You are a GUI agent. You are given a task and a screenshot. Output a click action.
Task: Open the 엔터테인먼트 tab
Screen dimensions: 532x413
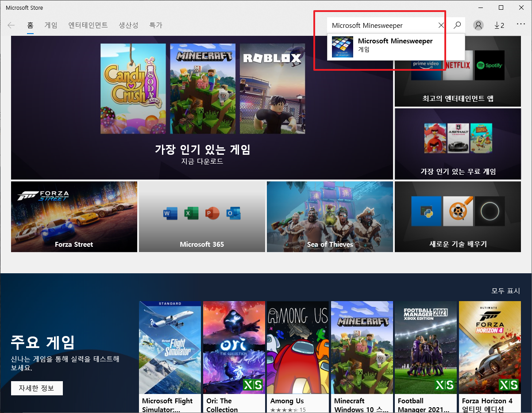[88, 25]
